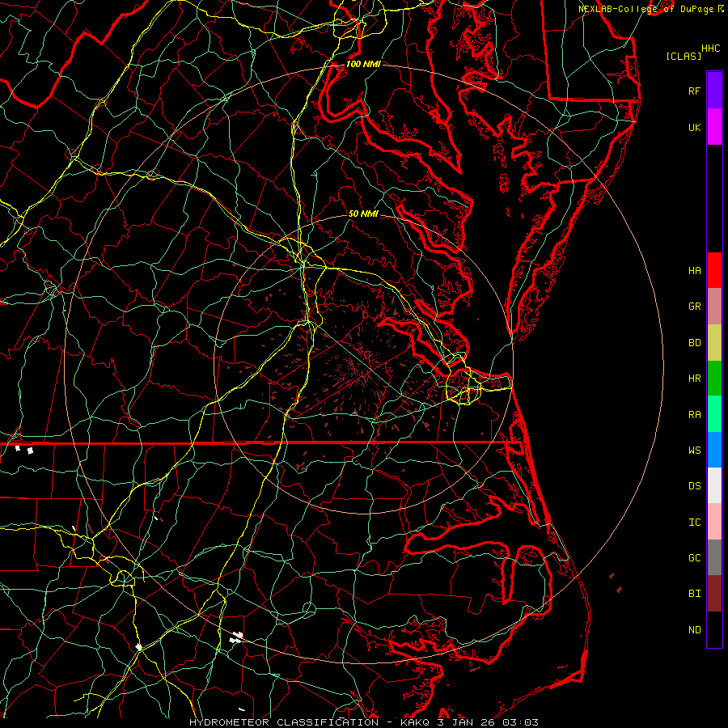Image resolution: width=728 pixels, height=728 pixels.
Task: Click the WS blue legend swatch
Action: [714, 450]
